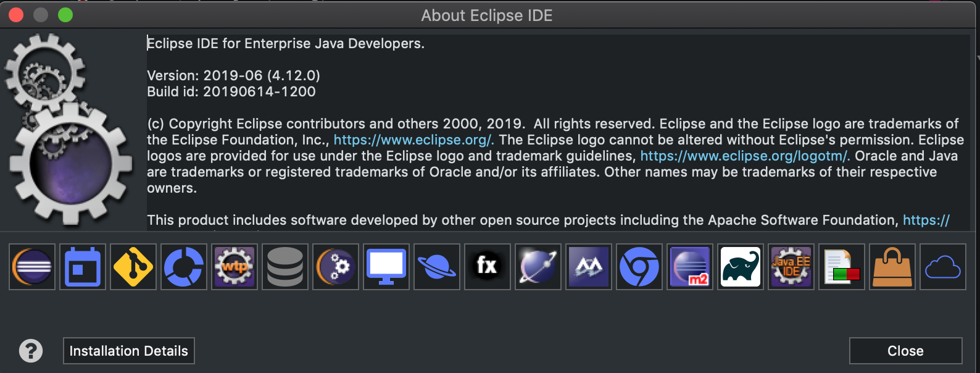Click the blue calendar feature icon
This screenshot has width=980, height=373.
click(83, 267)
